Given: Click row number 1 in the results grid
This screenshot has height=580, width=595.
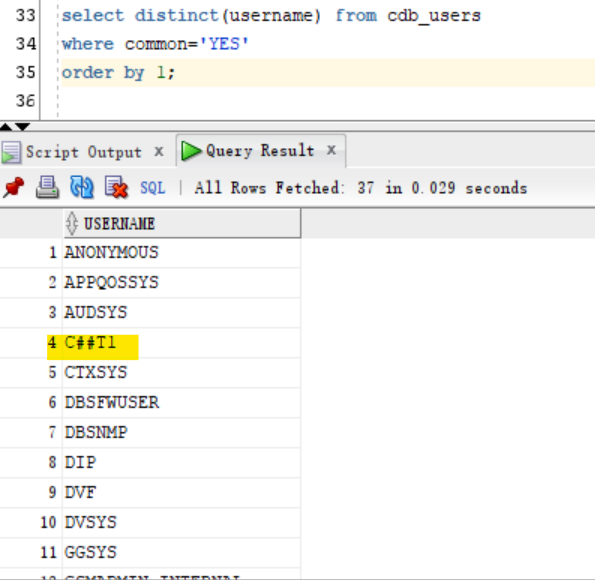Looking at the screenshot, I should click(53, 253).
